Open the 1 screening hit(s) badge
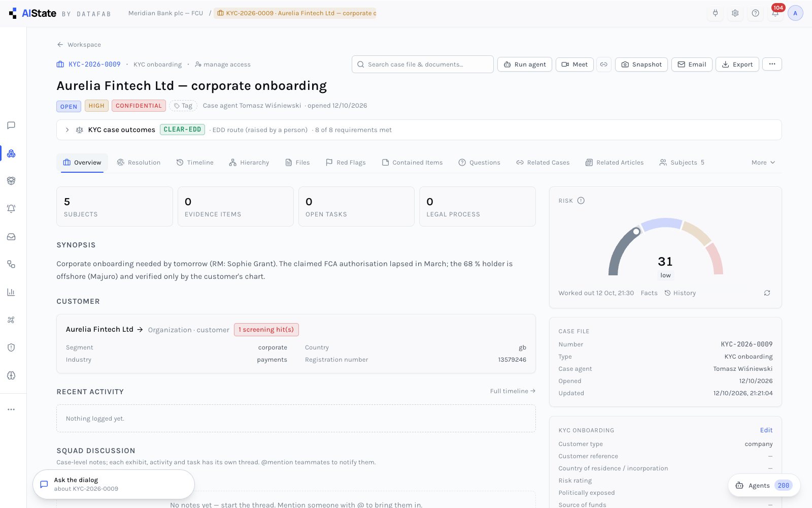812x508 pixels. tap(266, 330)
